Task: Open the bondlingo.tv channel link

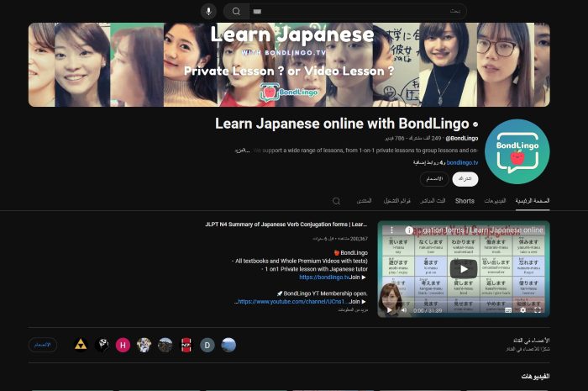Action: tap(462, 162)
